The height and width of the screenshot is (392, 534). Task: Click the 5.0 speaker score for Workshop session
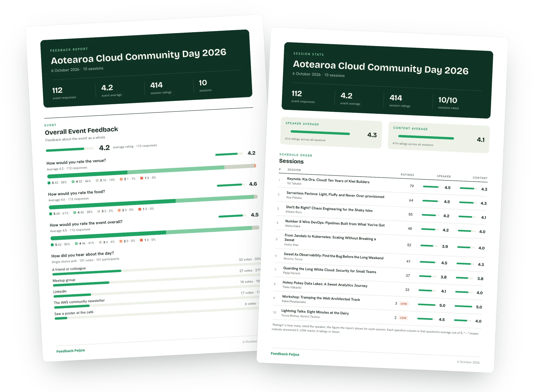(x=442, y=305)
